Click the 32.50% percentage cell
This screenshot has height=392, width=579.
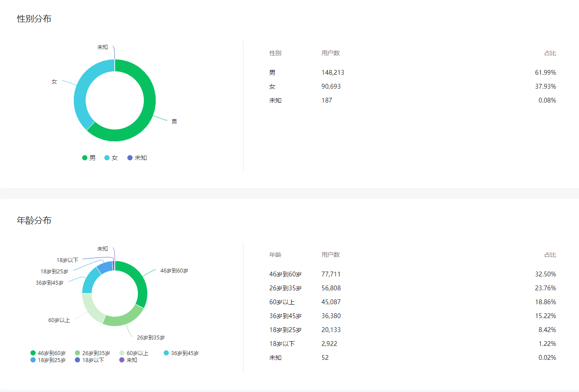(x=546, y=274)
